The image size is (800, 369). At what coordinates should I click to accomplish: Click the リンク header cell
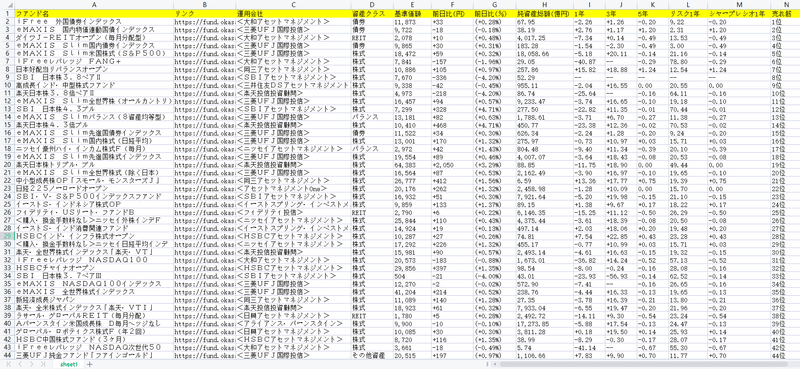click(204, 13)
